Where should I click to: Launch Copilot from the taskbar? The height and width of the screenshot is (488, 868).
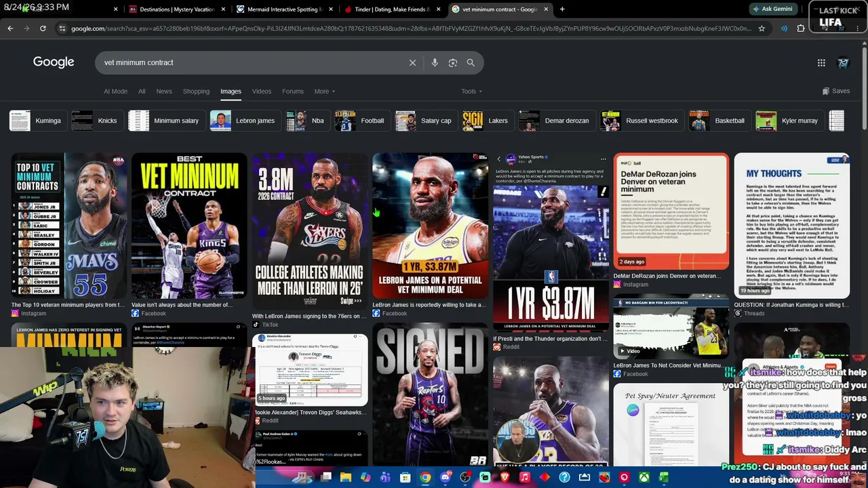click(x=366, y=477)
